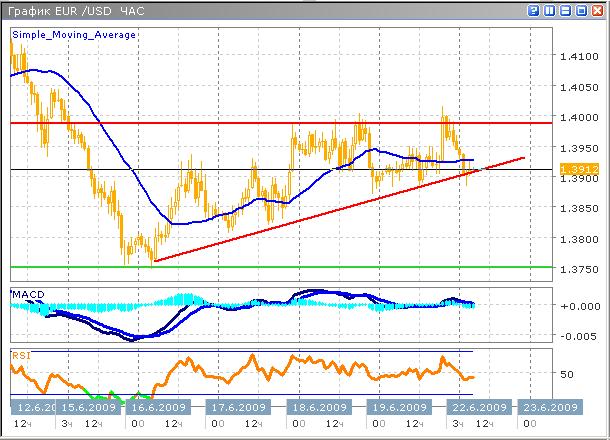Close the EUR/USD chart window
This screenshot has height=440, width=610.
click(x=597, y=10)
